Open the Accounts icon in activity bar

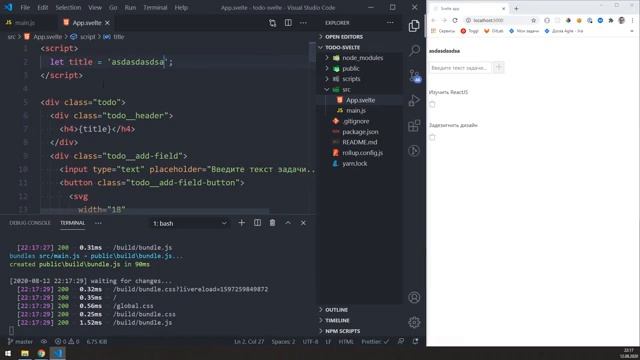click(414, 298)
